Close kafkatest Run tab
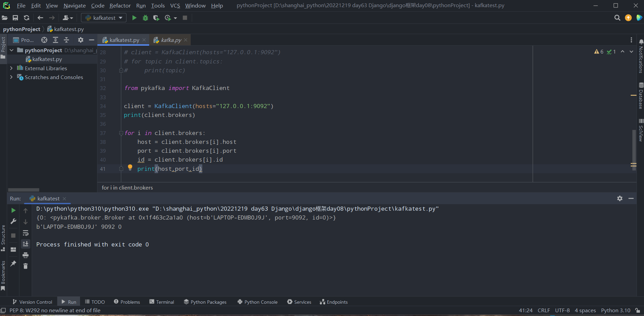This screenshot has height=316, width=644. click(x=64, y=198)
